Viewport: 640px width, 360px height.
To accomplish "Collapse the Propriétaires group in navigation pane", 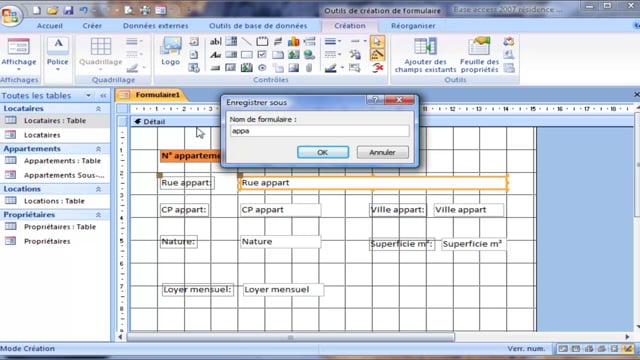I will click(x=98, y=215).
